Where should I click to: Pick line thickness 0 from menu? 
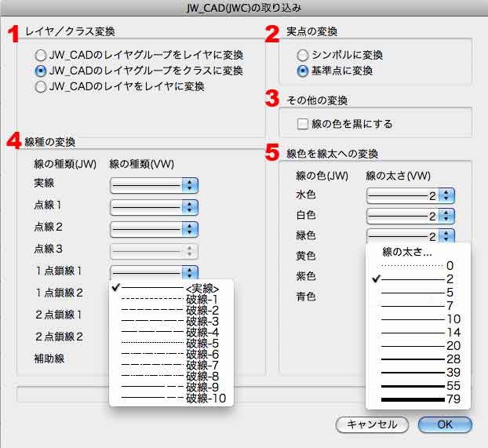417,266
